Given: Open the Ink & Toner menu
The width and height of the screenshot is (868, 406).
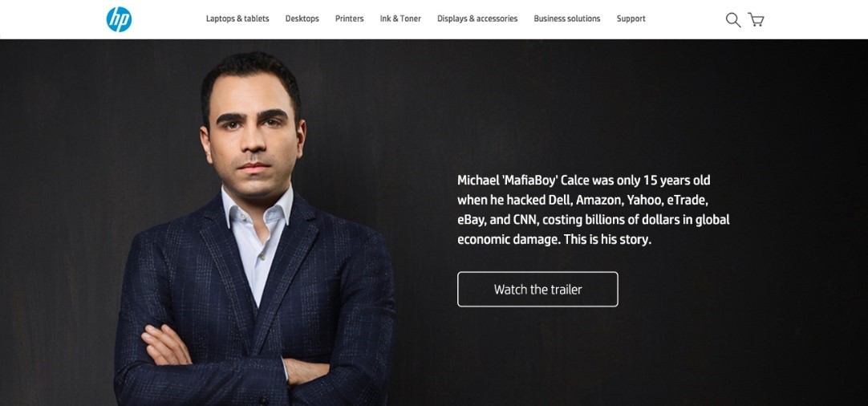Looking at the screenshot, I should tap(400, 18).
